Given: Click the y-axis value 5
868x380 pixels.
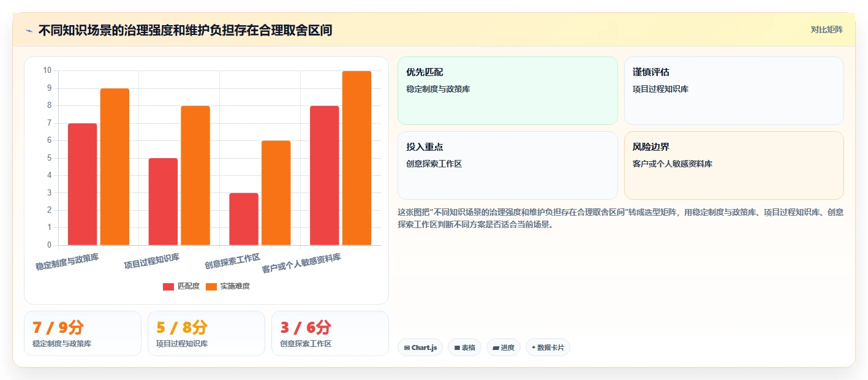Looking at the screenshot, I should [x=49, y=158].
